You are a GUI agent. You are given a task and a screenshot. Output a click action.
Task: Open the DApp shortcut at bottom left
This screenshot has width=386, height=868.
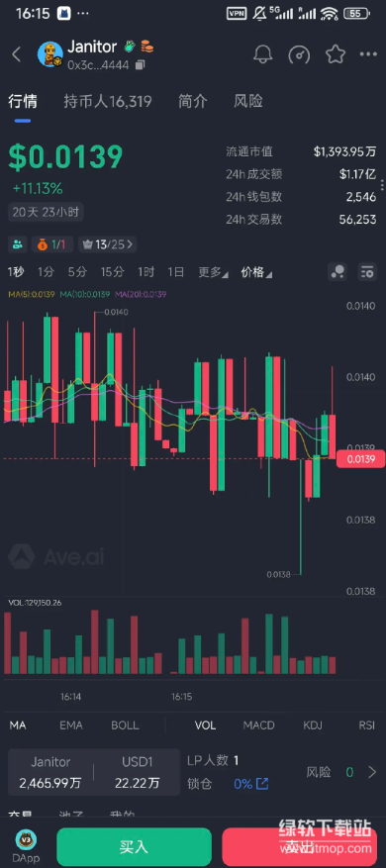[26, 847]
